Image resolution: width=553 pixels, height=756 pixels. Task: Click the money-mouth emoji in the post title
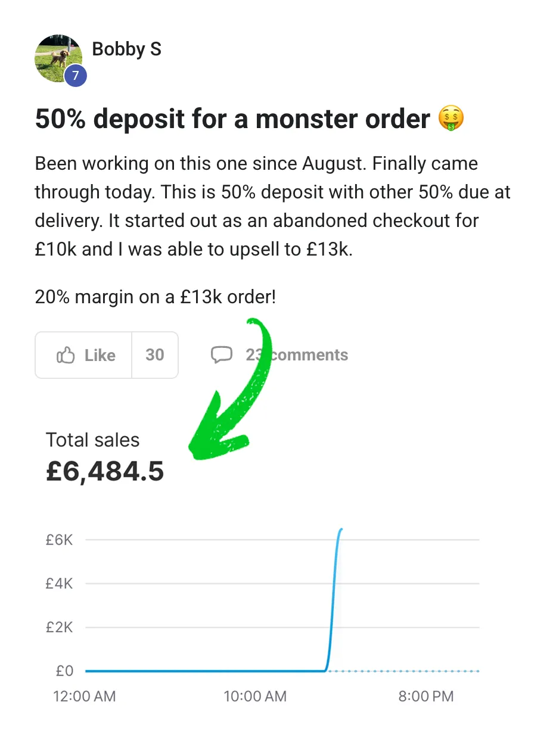point(451,119)
